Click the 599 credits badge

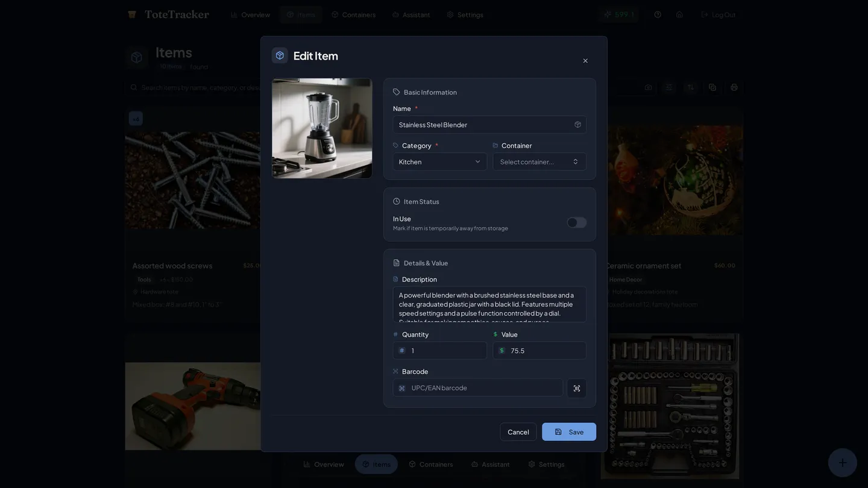(619, 14)
